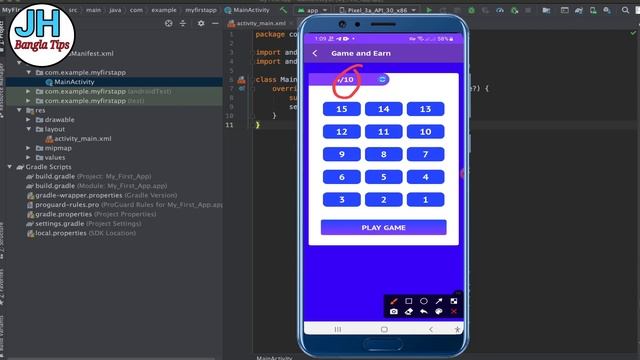Select the arrow annotation tool
The height and width of the screenshot is (360, 640).
click(x=439, y=301)
